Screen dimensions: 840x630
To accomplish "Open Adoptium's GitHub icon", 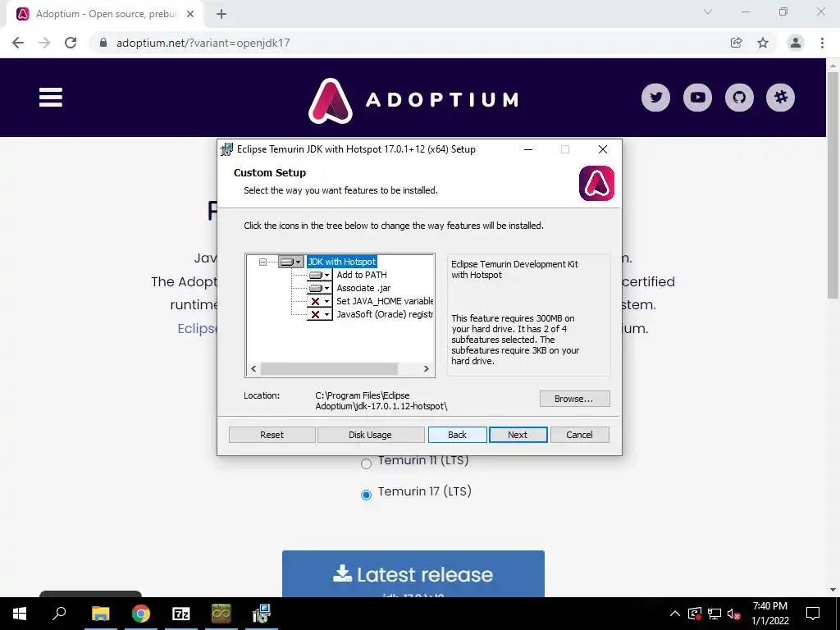I will [x=739, y=98].
